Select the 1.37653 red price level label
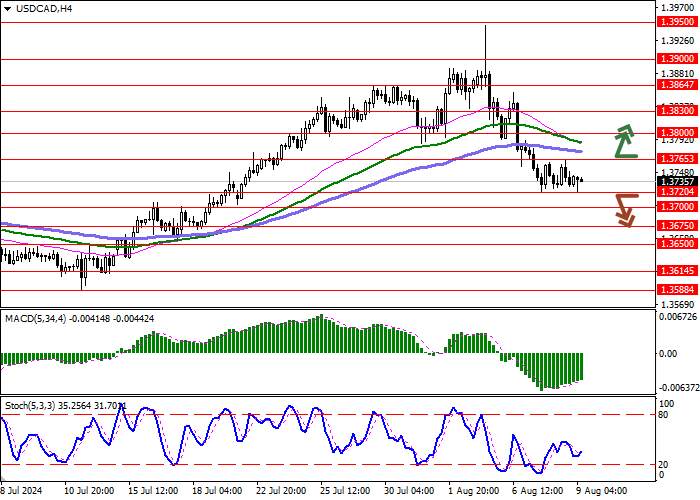Screen dimensions: 700x500 tap(678, 159)
